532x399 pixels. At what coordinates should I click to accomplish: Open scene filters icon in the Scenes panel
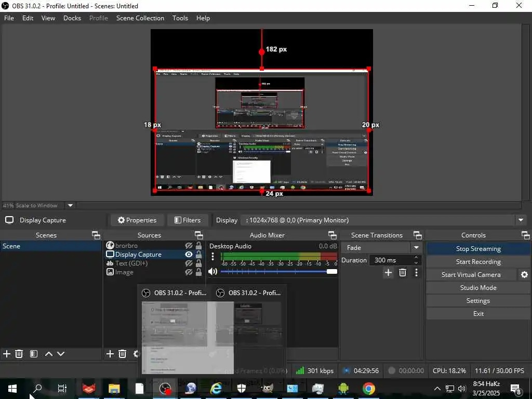pos(34,354)
